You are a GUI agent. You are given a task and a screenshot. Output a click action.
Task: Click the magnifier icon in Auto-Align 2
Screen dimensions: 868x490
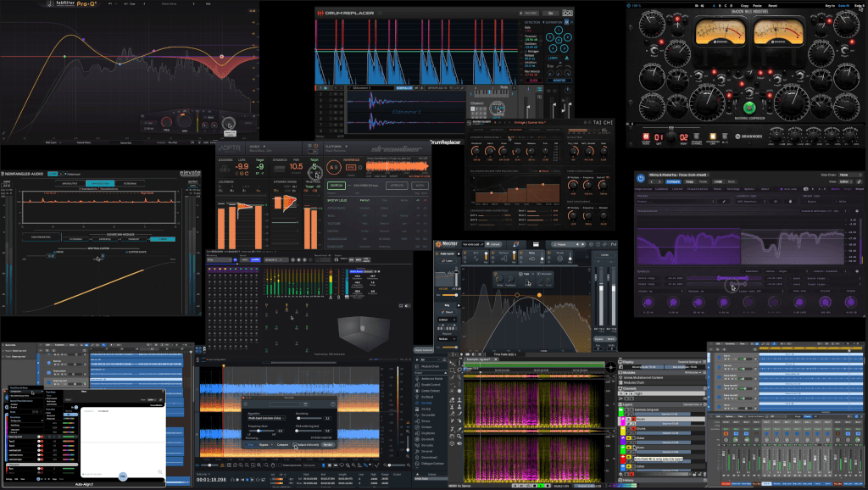[x=160, y=471]
